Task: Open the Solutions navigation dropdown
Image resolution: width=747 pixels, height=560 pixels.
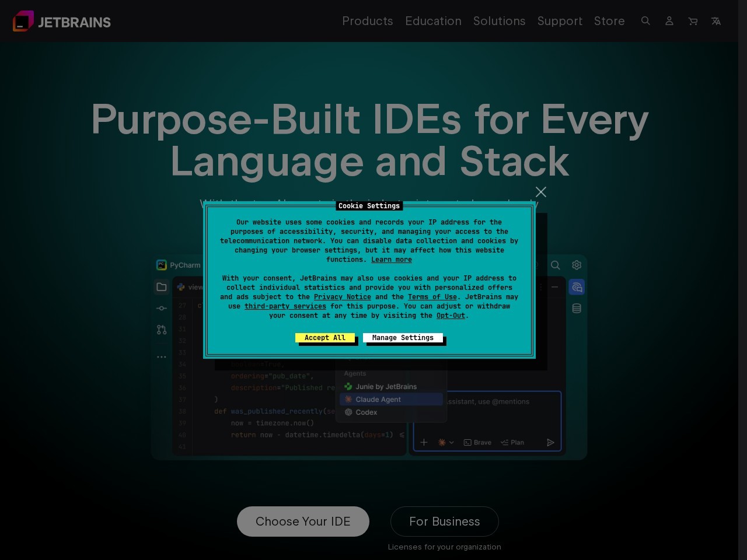Action: (x=500, y=21)
